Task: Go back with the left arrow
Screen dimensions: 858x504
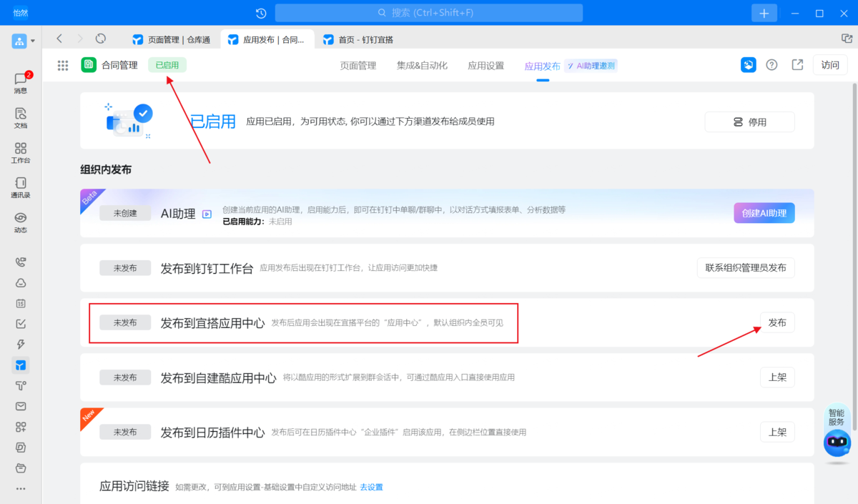Action: tap(59, 39)
